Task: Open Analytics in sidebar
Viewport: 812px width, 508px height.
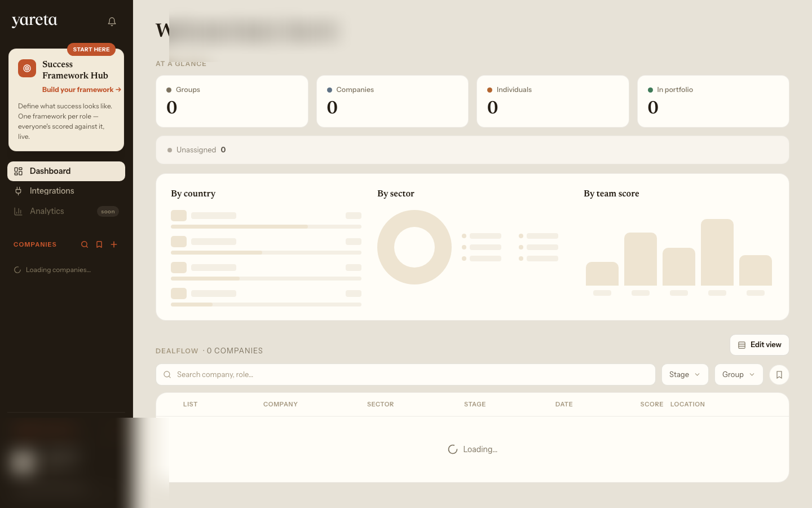Action: click(66, 211)
